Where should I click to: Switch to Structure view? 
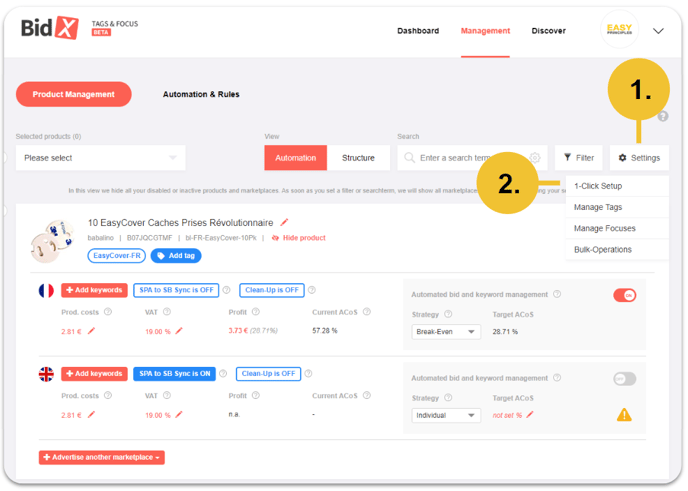[358, 158]
